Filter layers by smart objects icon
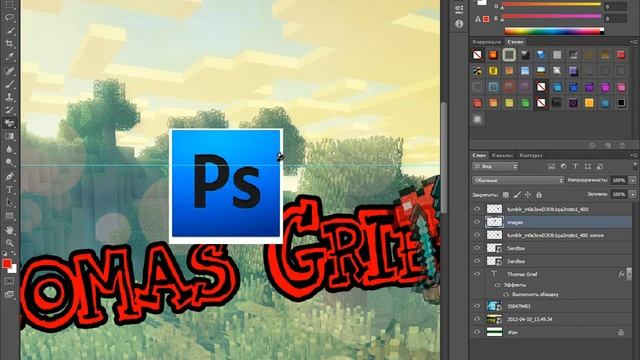This screenshot has height=360, width=640. click(600, 167)
